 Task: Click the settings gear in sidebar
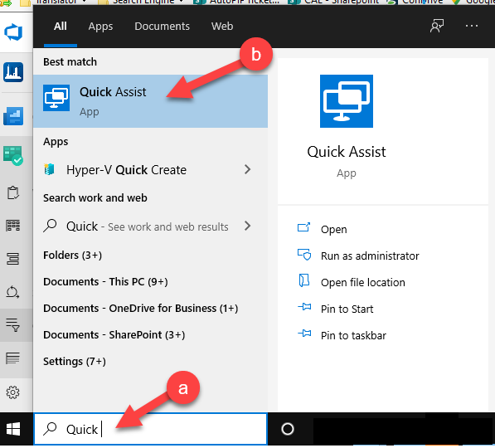pos(13,392)
